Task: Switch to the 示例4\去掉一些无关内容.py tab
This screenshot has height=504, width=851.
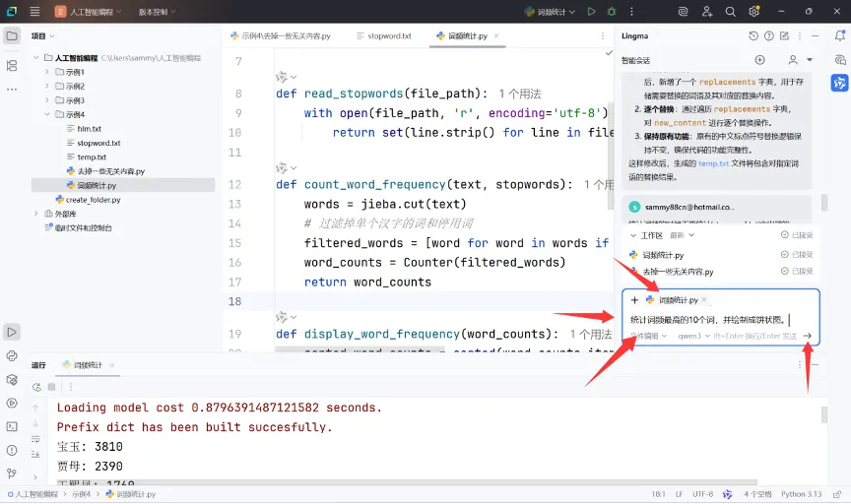Action: [x=280, y=35]
